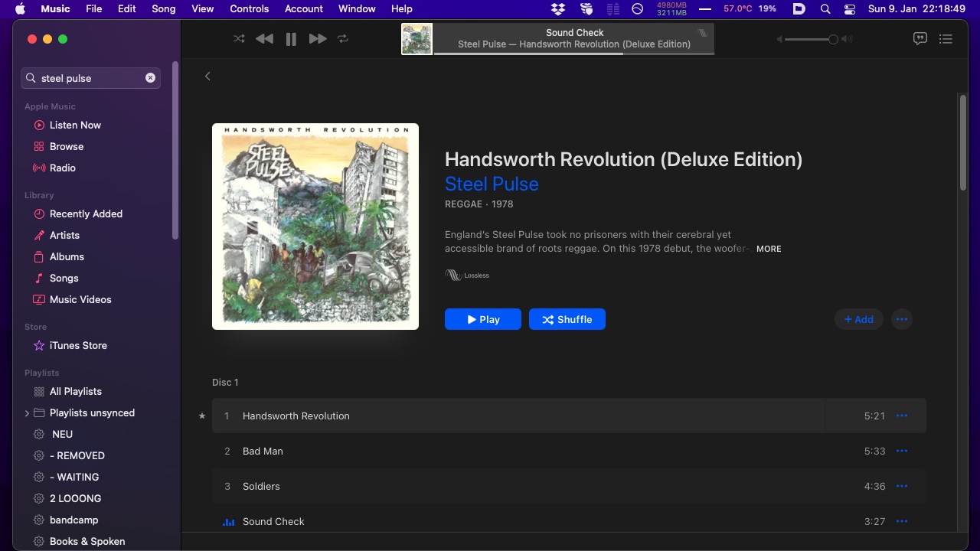Open the lyrics panel

pos(920,38)
